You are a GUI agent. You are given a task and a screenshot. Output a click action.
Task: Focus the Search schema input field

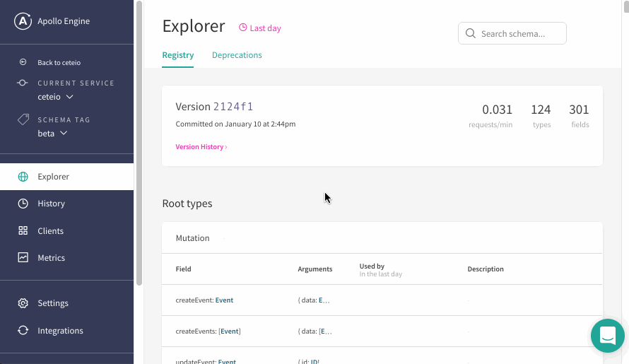click(519, 34)
